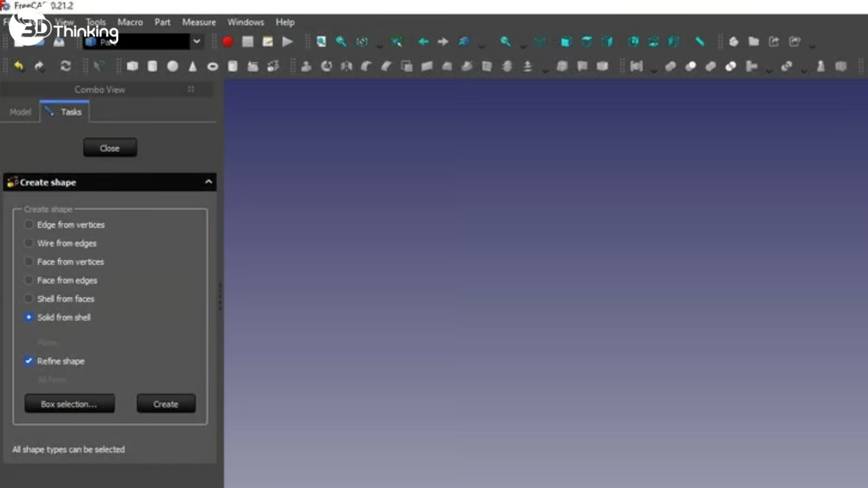Viewport: 868px width, 488px height.
Task: Open the Part menu
Action: pyautogui.click(x=163, y=22)
